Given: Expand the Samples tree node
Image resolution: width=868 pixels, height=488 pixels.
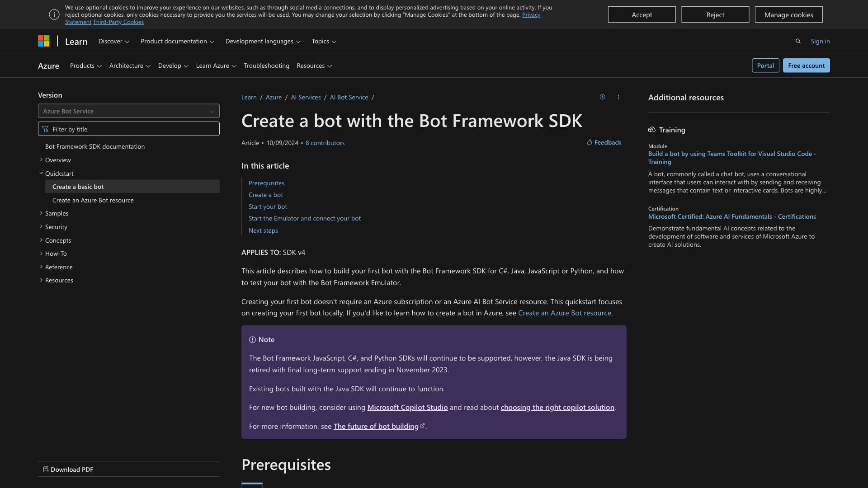Looking at the screenshot, I should click(x=41, y=213).
